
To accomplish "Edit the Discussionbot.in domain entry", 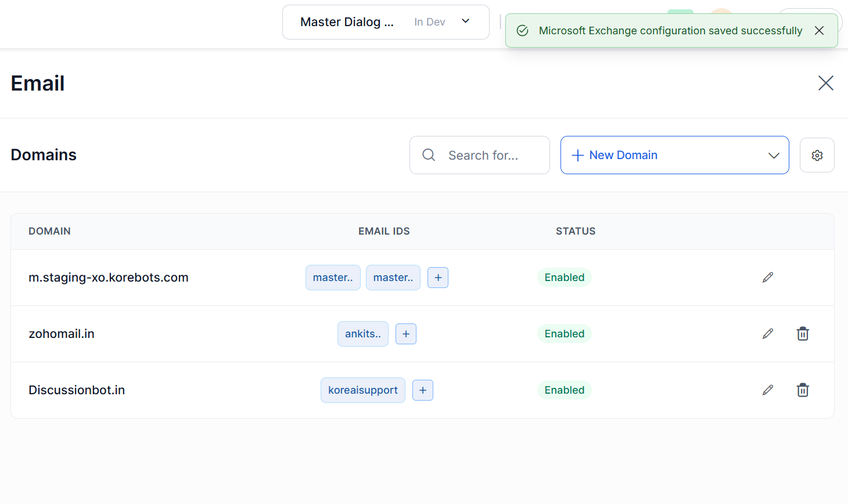I will (767, 390).
